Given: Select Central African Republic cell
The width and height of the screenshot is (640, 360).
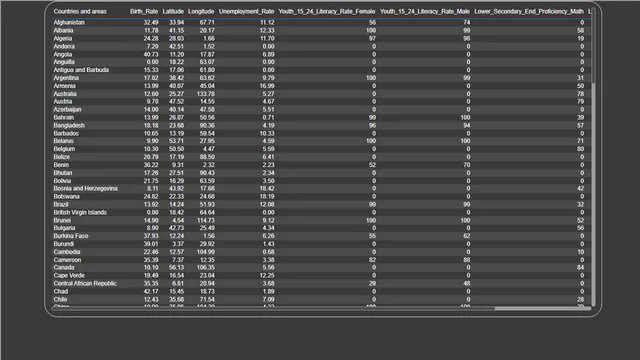Looking at the screenshot, I should click(x=85, y=284).
